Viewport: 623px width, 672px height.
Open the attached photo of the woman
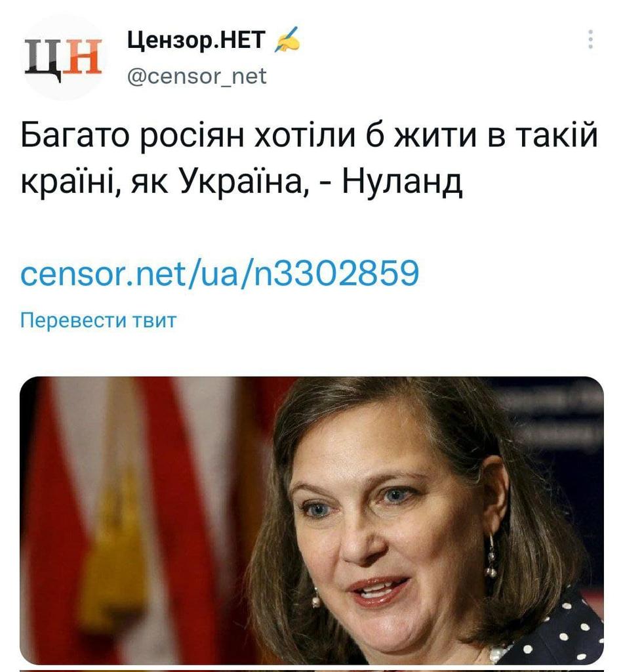(x=311, y=520)
